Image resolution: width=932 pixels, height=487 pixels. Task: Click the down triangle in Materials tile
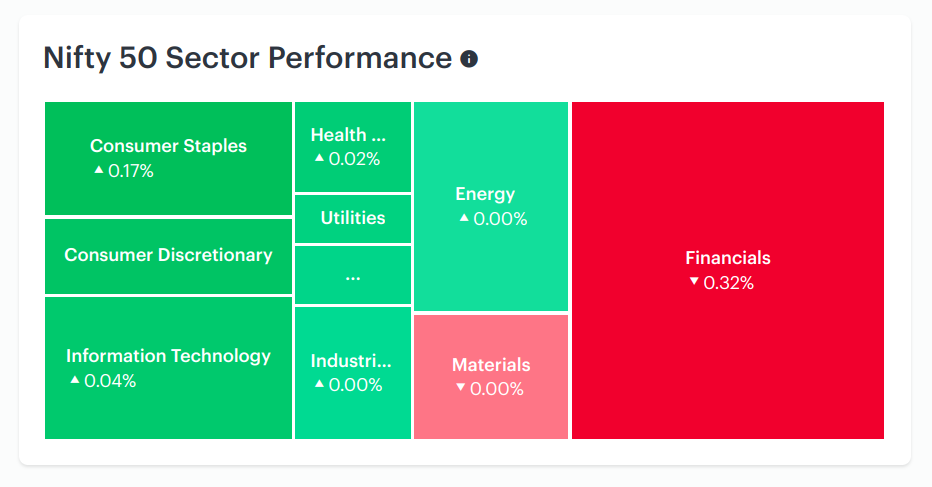click(x=461, y=388)
